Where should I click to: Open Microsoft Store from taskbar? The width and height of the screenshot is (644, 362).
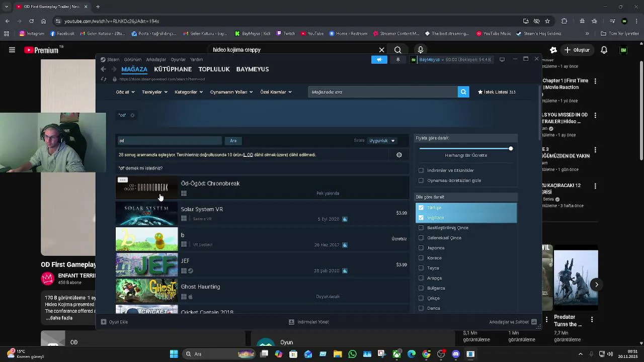(x=293, y=354)
